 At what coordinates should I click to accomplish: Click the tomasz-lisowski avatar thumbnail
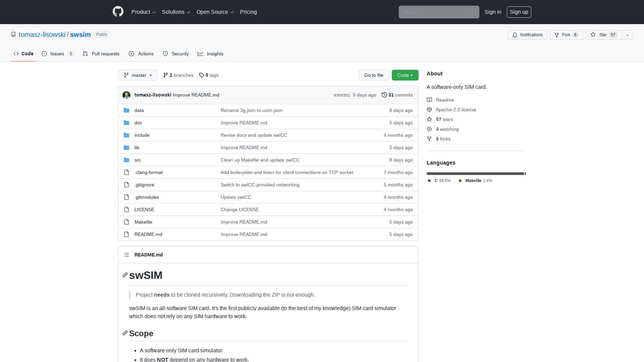[126, 95]
